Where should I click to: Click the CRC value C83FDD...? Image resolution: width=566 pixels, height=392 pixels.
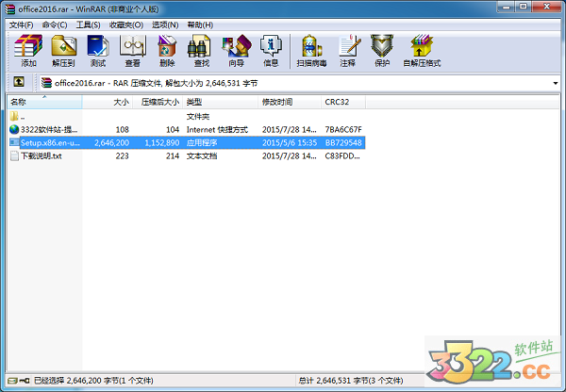(x=342, y=156)
